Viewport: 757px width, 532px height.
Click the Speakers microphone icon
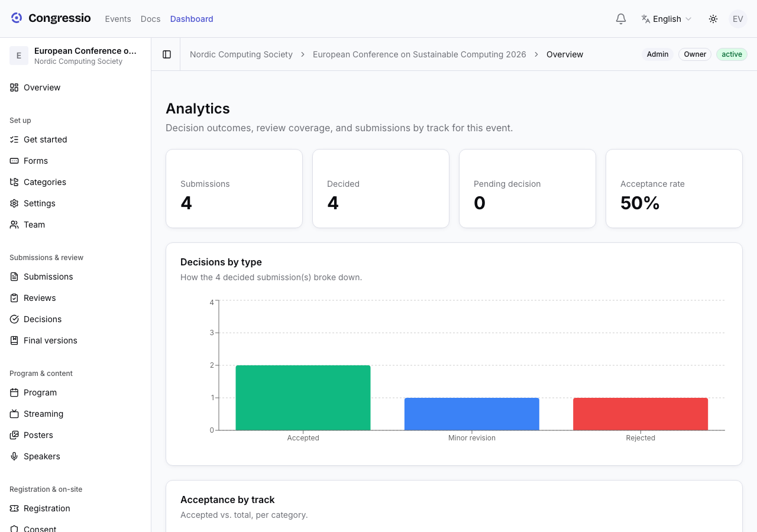[x=14, y=456]
